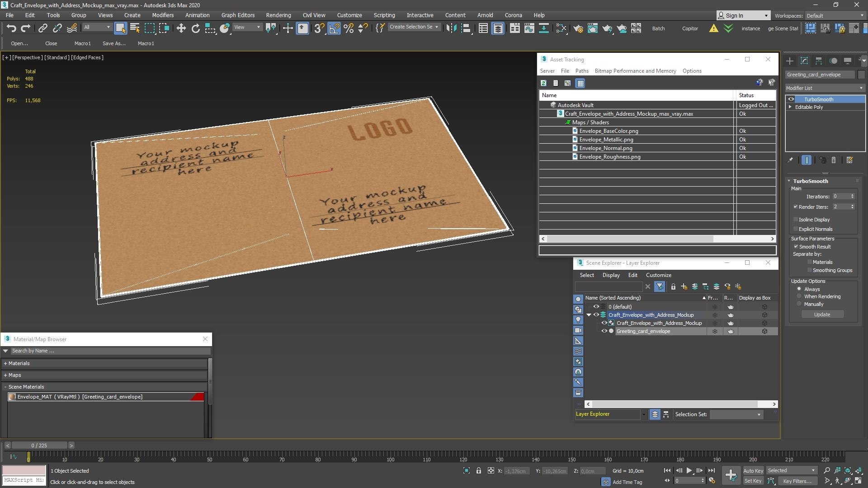Click the Lock icon in Scene Explorer toolbar
868x488 pixels.
coord(673,286)
